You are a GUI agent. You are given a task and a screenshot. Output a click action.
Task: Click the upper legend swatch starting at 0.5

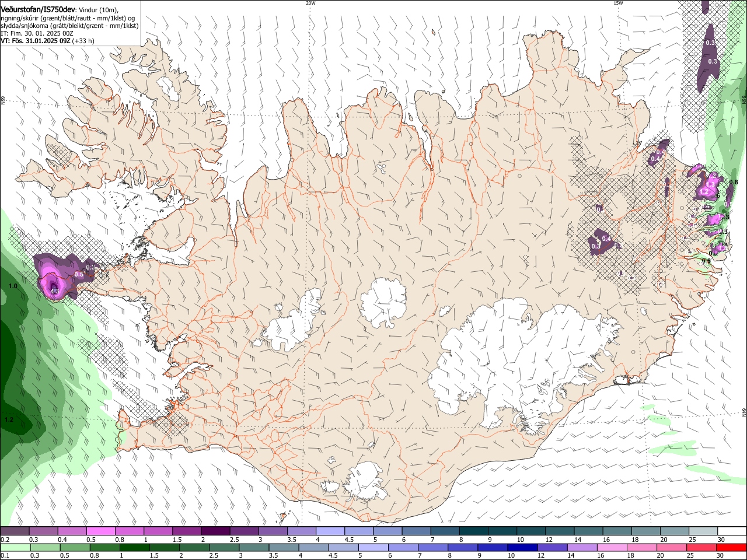pos(100,531)
